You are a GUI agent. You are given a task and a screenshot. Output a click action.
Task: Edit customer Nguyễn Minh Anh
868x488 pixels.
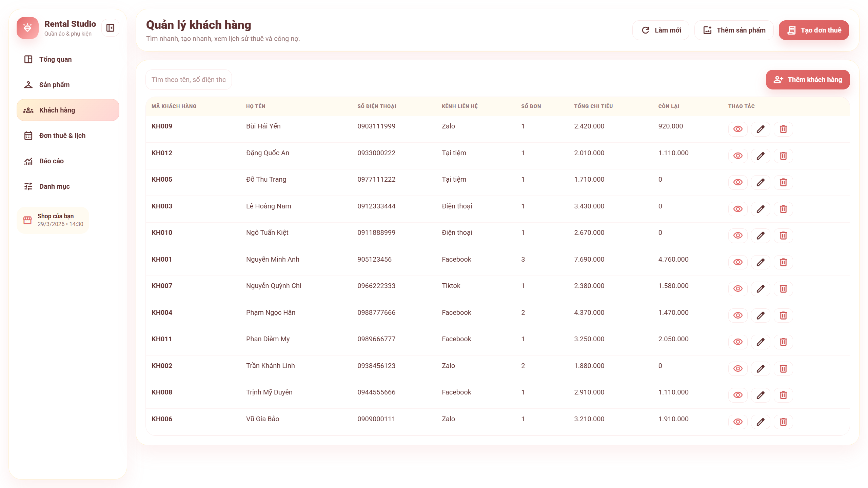pos(761,262)
